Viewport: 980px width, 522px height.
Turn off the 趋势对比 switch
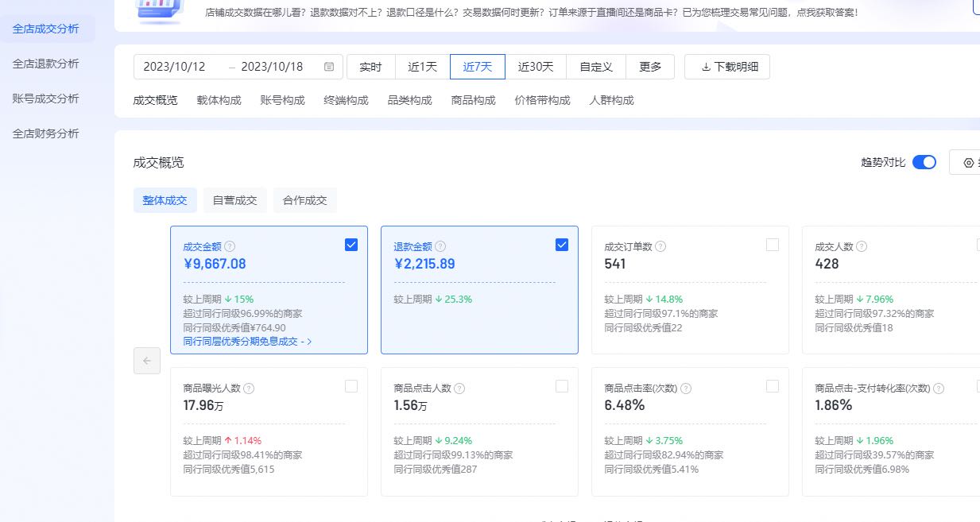coord(924,162)
